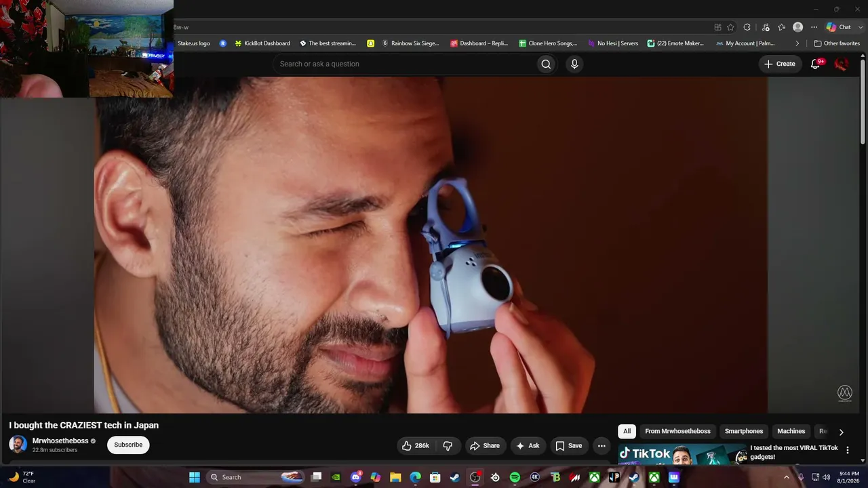Subscribe to Mrwhosetheboss
This screenshot has width=868, height=488.
point(128,445)
